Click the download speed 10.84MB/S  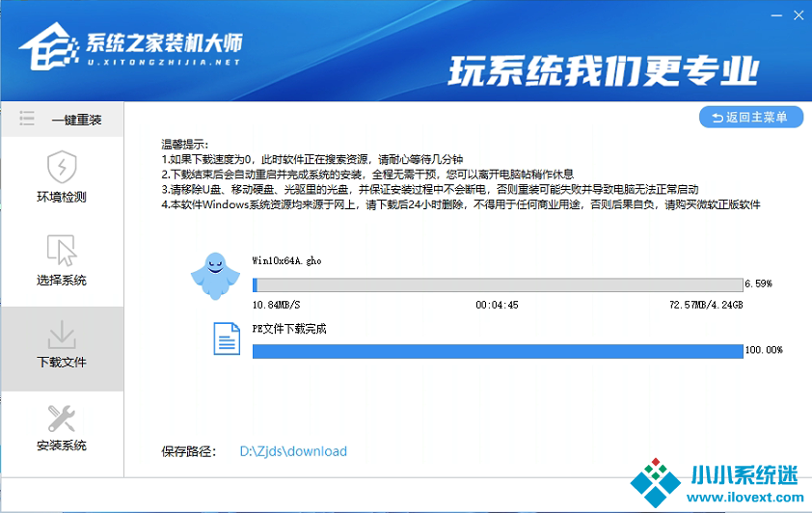click(x=276, y=305)
